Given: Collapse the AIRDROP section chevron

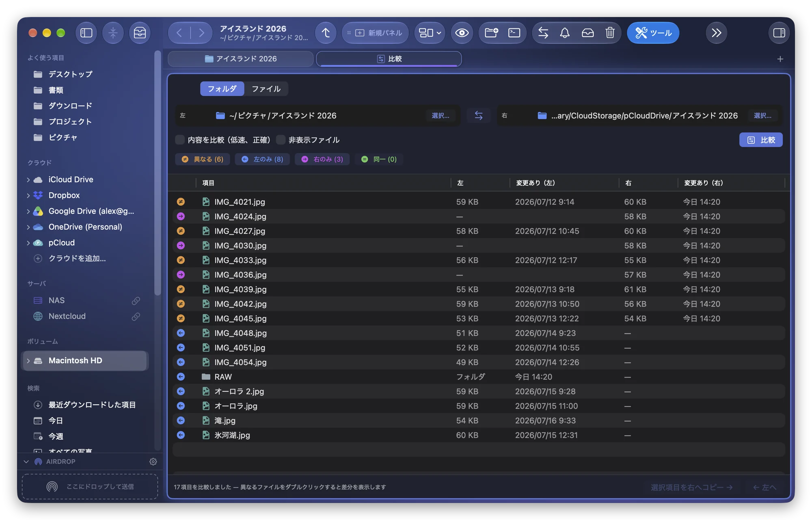Looking at the screenshot, I should [26, 462].
